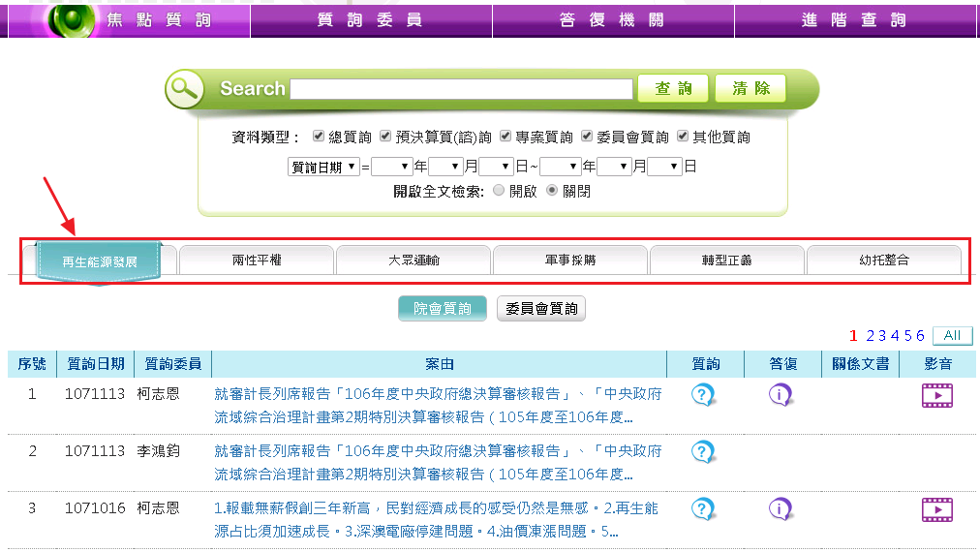Open the first start-year dropdown before 年

tap(392, 167)
